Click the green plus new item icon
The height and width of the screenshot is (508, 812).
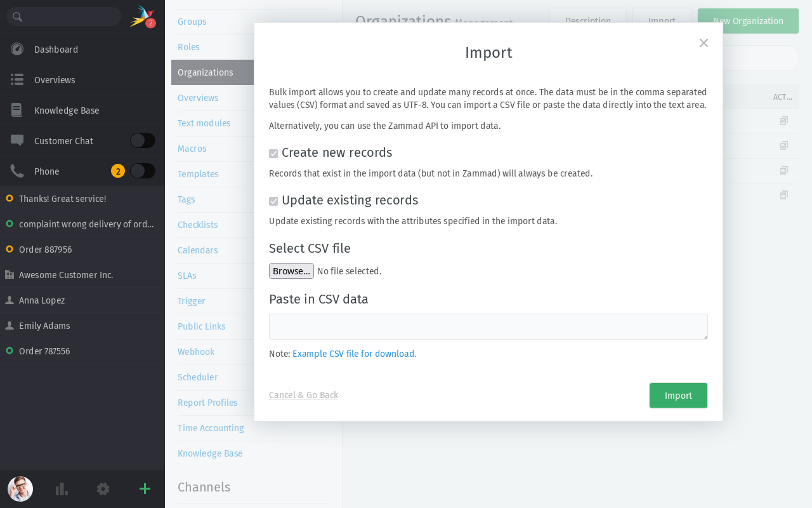(x=145, y=488)
